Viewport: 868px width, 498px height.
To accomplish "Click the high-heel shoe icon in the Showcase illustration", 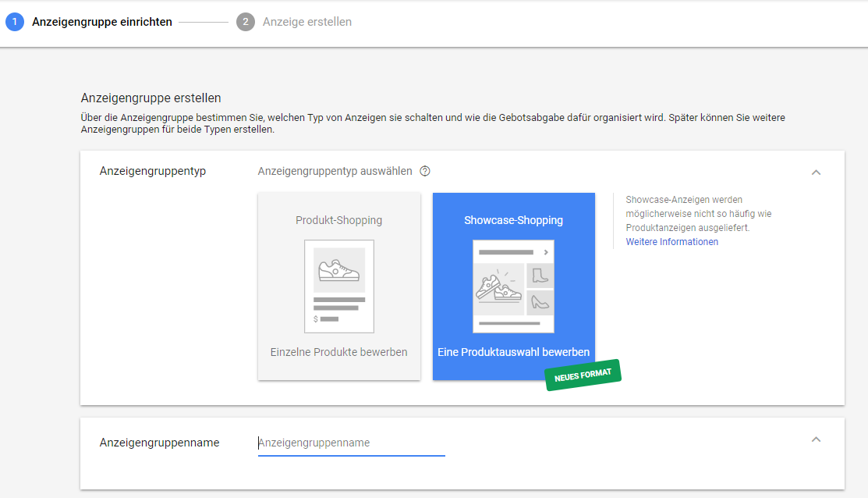I will [x=540, y=301].
